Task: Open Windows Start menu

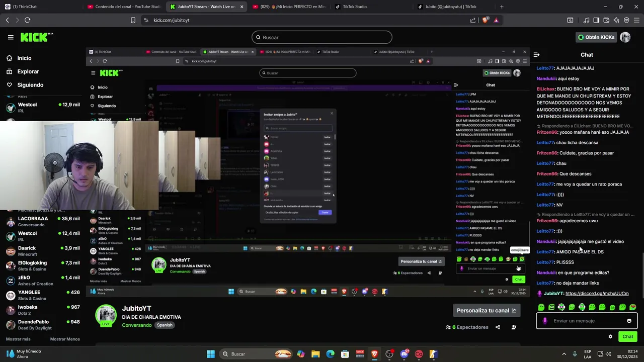Action: (211, 354)
